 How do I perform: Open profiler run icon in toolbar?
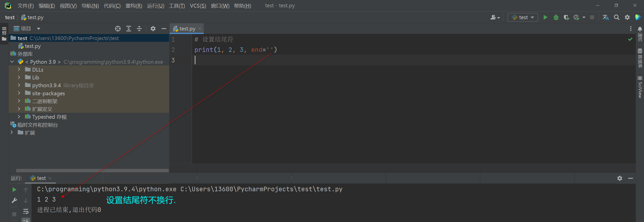577,17
